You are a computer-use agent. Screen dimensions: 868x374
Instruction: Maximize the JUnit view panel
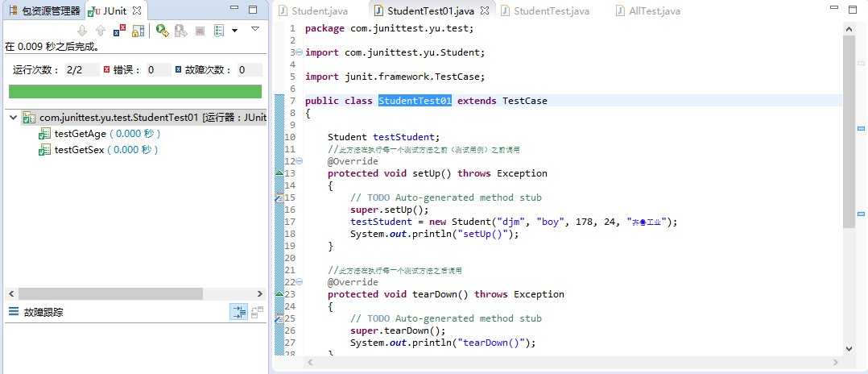coord(253,10)
